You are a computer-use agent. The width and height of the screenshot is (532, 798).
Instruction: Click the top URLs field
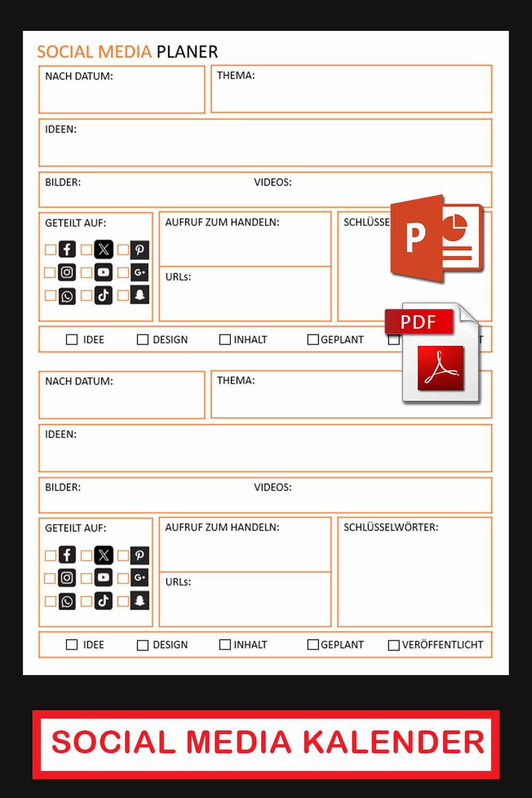tap(245, 294)
